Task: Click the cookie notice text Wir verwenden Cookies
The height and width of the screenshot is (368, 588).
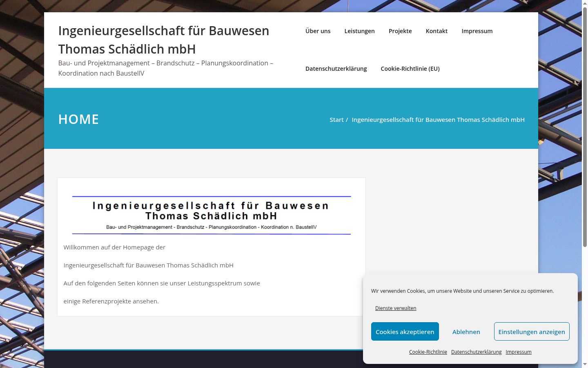Action: click(462, 291)
